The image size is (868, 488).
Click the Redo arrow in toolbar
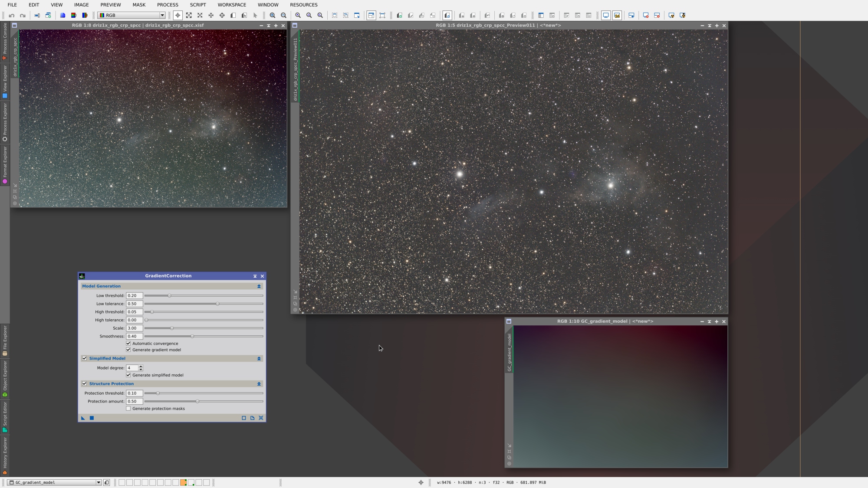(23, 15)
